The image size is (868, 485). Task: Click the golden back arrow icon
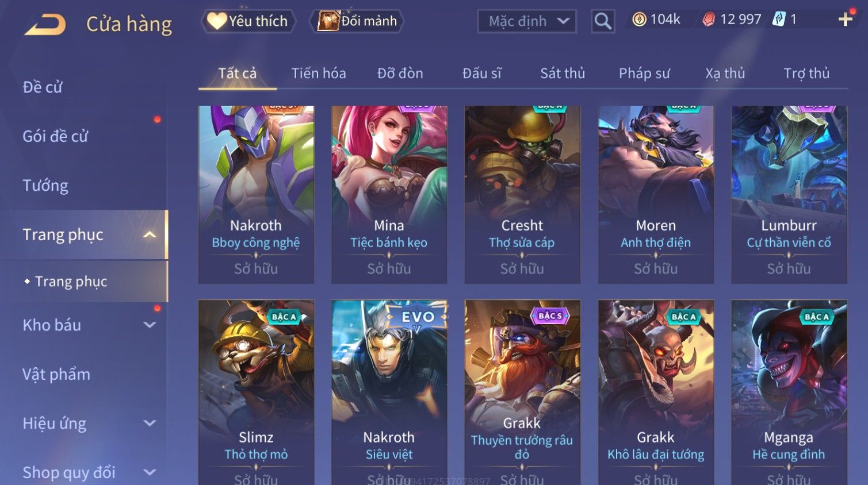(x=44, y=24)
